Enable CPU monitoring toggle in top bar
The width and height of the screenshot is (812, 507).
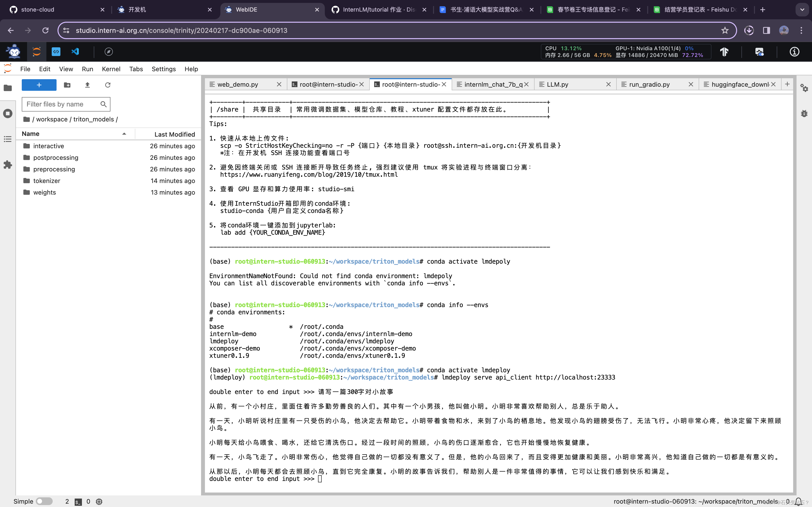pos(759,51)
